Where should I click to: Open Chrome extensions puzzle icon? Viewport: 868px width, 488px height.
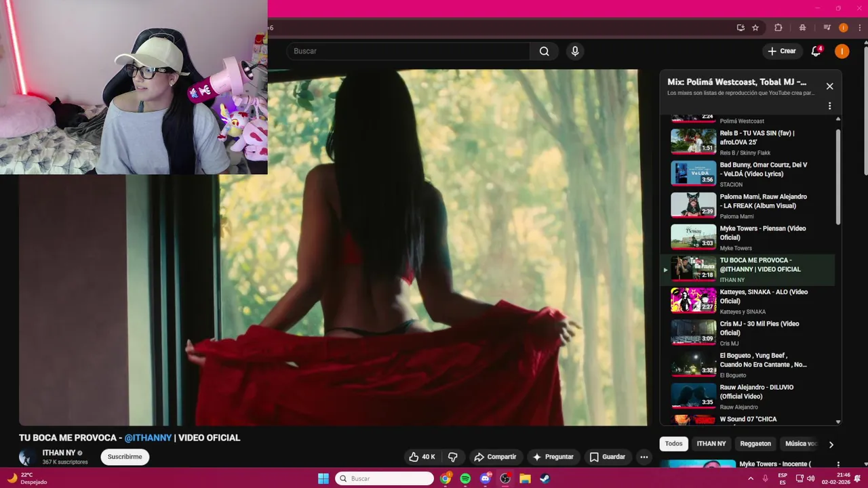click(778, 28)
